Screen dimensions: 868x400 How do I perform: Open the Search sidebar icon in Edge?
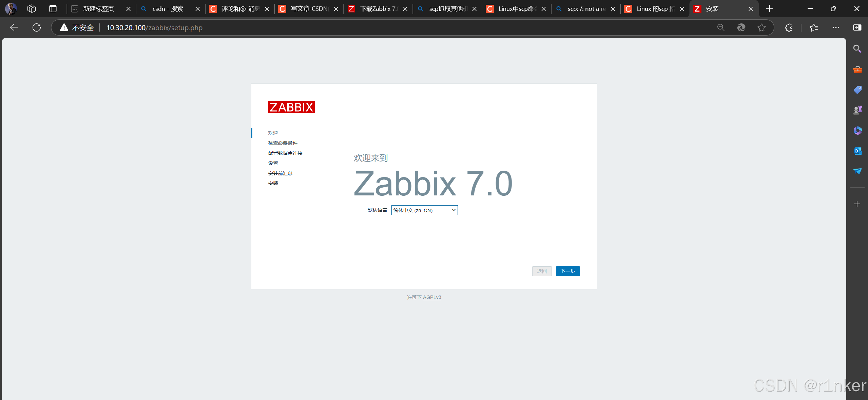[857, 49]
